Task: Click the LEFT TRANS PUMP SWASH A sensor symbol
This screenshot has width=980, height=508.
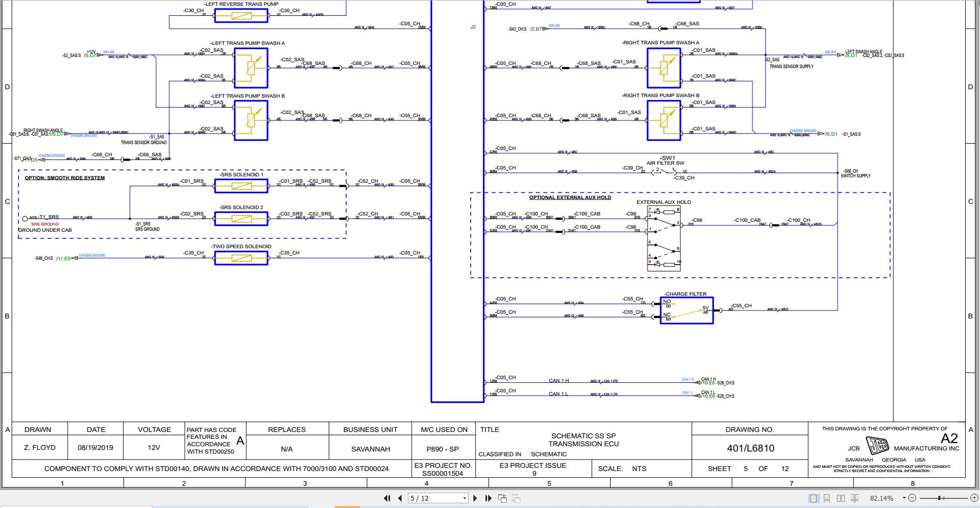Action: [x=251, y=68]
